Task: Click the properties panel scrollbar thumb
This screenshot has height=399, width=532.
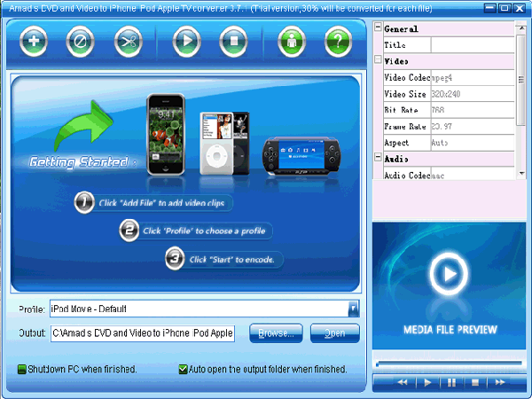Action: [x=521, y=80]
